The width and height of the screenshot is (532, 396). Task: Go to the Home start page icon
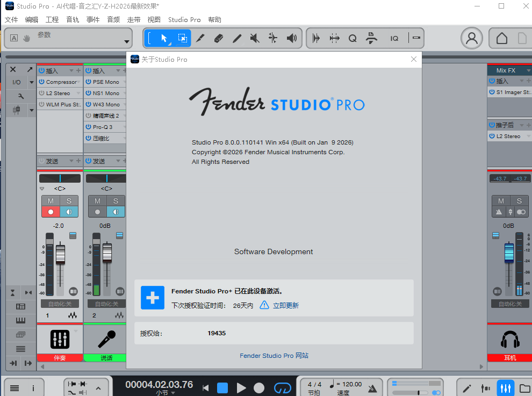click(502, 38)
